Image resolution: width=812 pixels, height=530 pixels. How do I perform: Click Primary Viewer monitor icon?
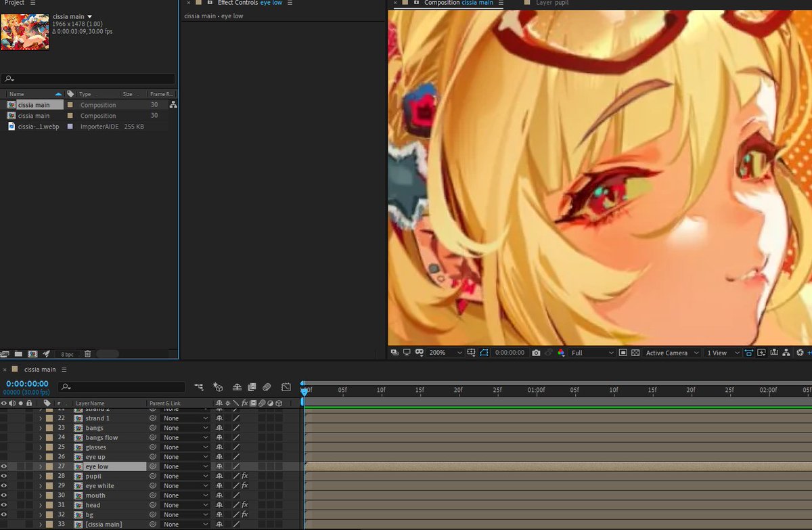[x=407, y=353]
